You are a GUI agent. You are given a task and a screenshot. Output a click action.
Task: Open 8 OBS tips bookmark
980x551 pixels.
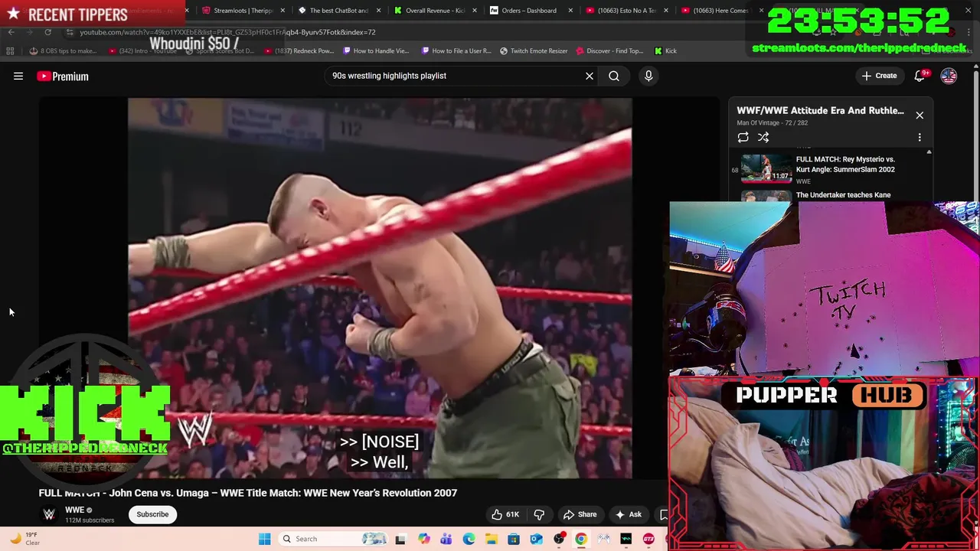click(x=63, y=51)
